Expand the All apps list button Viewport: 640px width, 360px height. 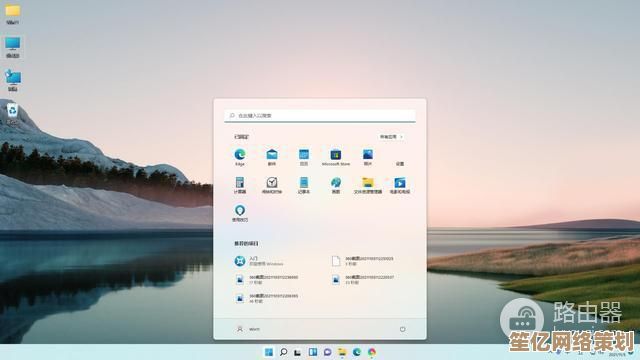click(x=391, y=137)
